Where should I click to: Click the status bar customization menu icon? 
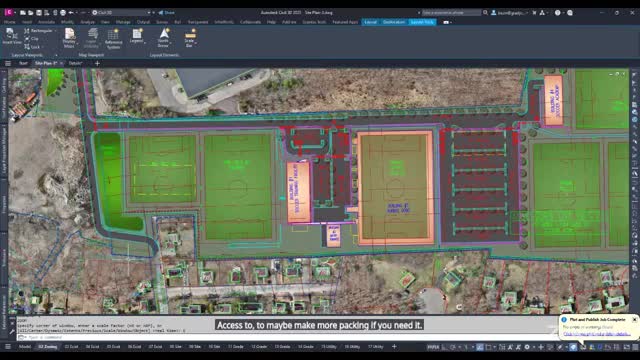635,347
